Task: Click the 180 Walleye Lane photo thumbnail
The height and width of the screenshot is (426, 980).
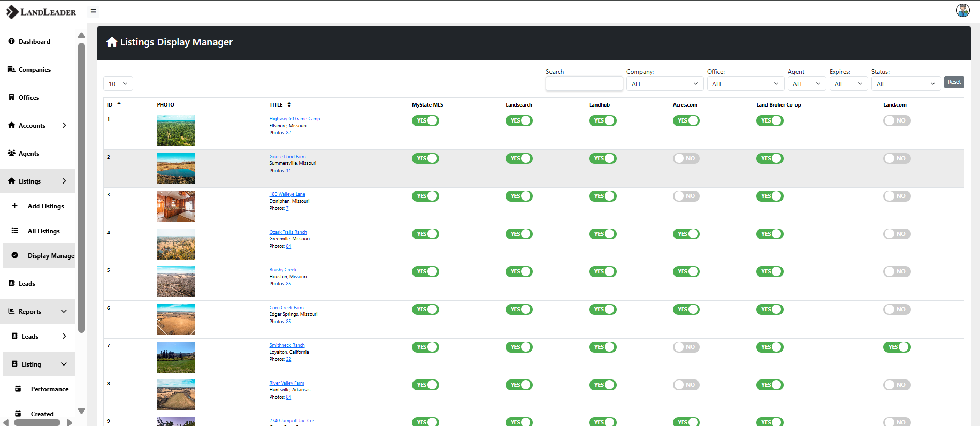Action: (x=176, y=206)
